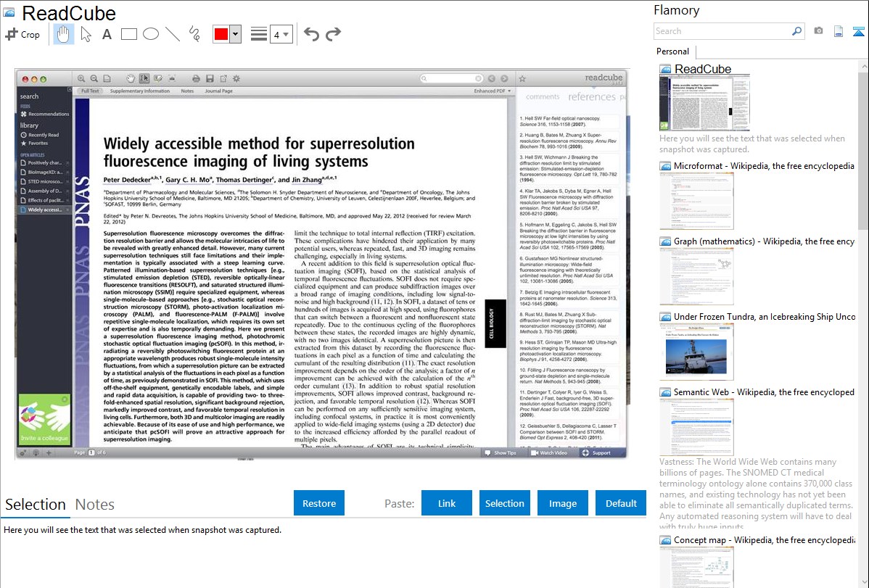Click the printer icon in ReadCube toolbar
The height and width of the screenshot is (588, 869).
tap(196, 79)
